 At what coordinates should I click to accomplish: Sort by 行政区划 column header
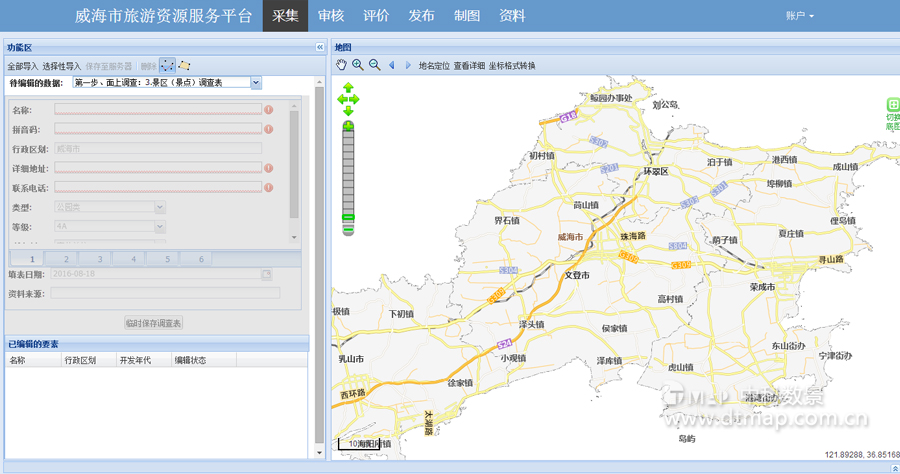coord(80,360)
